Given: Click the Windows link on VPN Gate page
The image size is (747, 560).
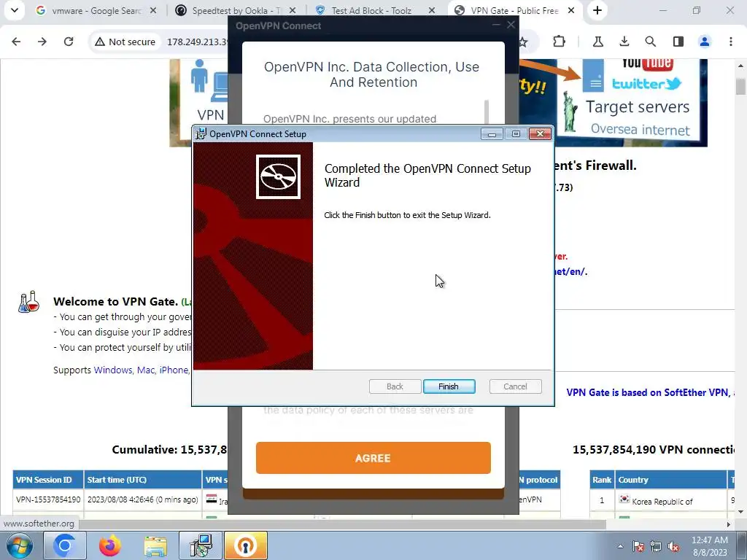Looking at the screenshot, I should (x=113, y=370).
